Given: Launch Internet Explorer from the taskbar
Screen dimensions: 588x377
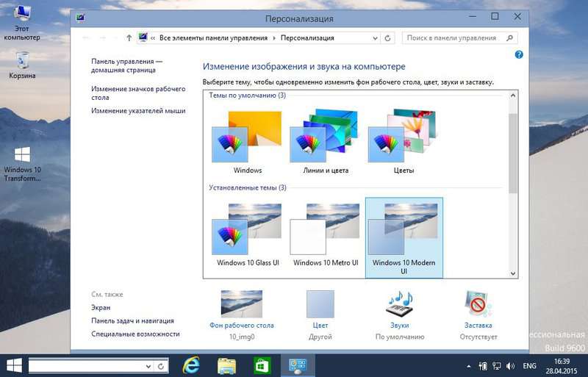Looking at the screenshot, I should pos(191,365).
